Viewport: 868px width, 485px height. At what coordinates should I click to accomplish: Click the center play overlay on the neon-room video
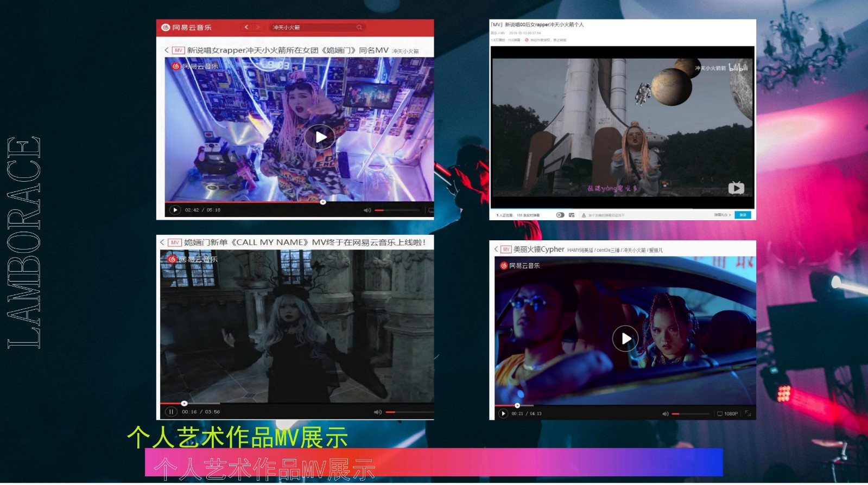click(x=319, y=137)
